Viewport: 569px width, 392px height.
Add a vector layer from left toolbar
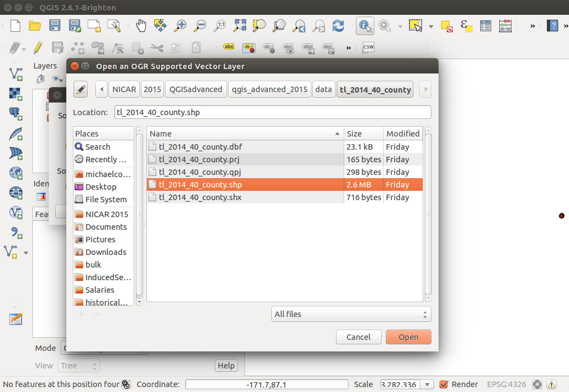pos(15,73)
